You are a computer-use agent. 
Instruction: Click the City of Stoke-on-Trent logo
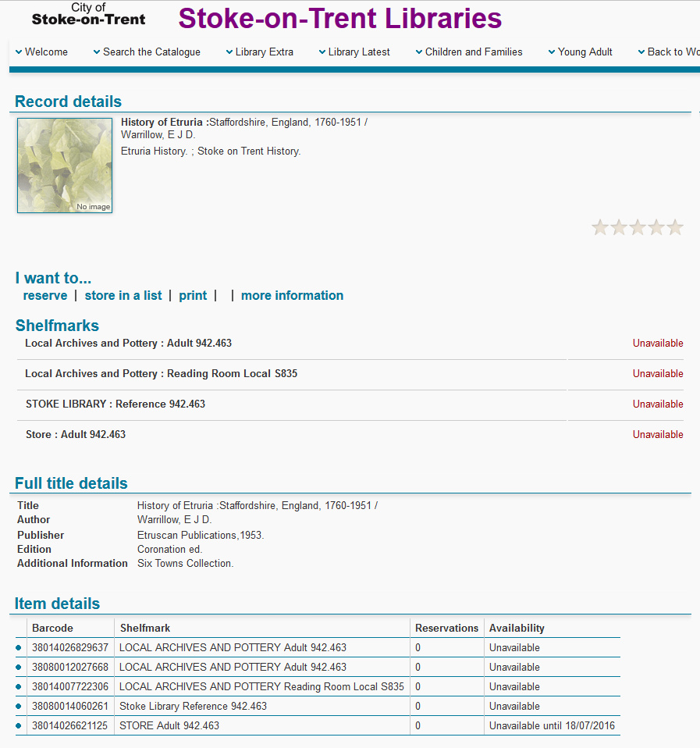click(x=88, y=14)
